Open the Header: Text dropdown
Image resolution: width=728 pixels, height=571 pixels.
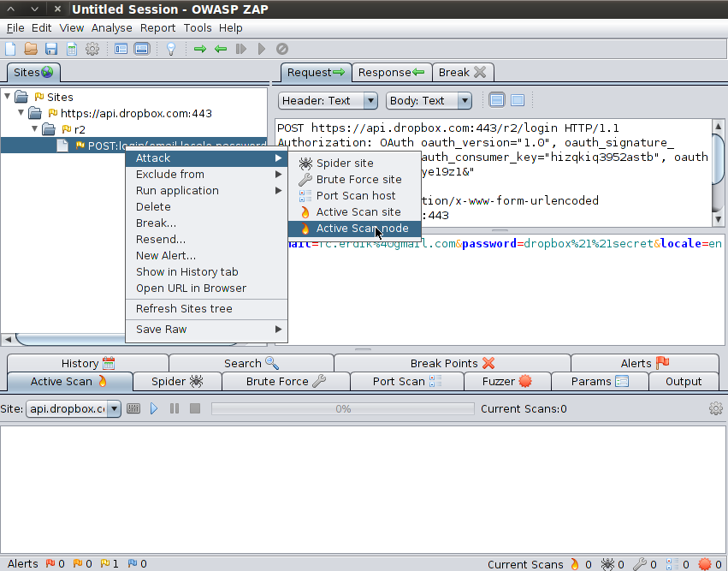click(x=328, y=100)
